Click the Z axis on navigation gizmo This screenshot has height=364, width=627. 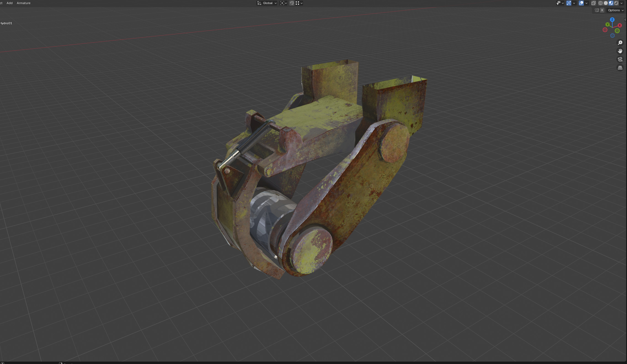[612, 20]
